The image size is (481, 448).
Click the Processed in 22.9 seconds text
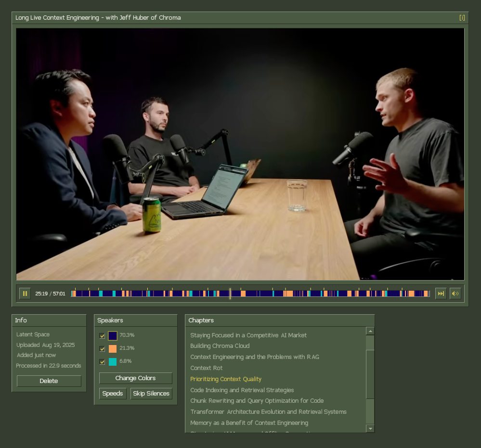[49, 366]
